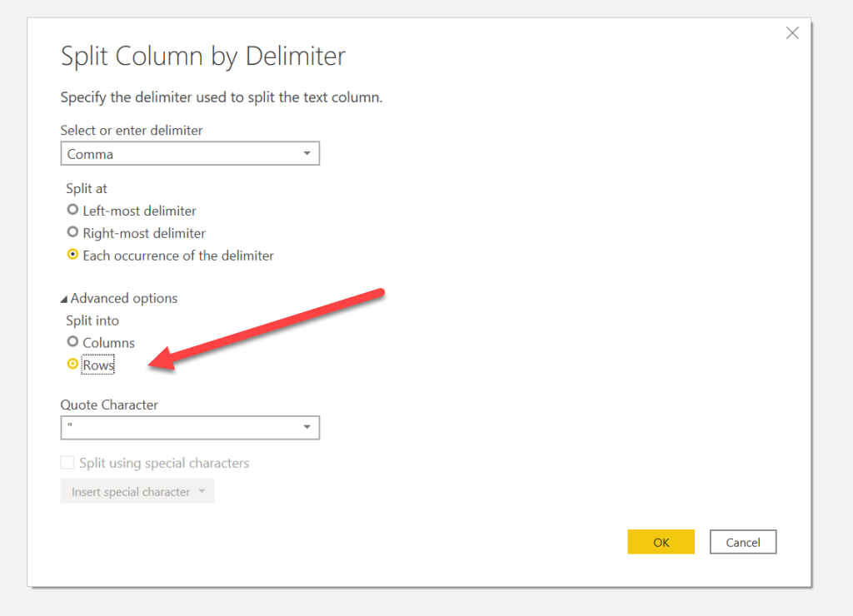Click the focused Rows label text
This screenshot has height=616, width=853.
tap(98, 365)
